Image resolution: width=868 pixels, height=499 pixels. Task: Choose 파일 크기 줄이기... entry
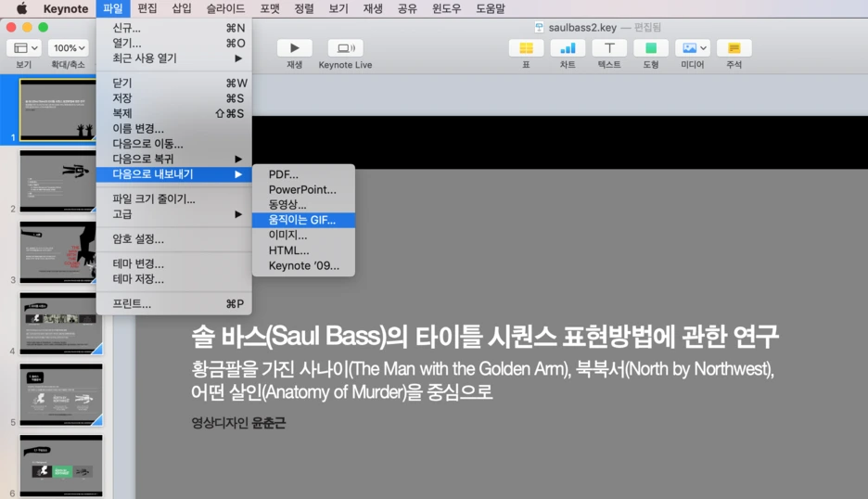click(173, 198)
